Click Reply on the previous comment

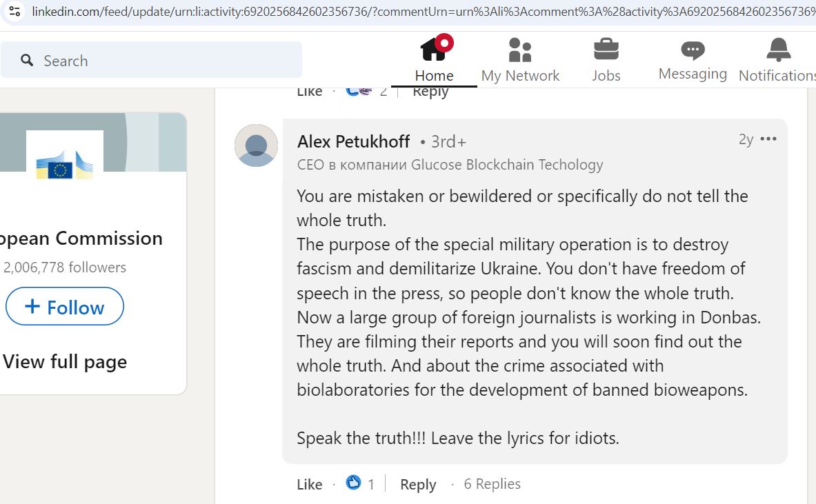[430, 92]
